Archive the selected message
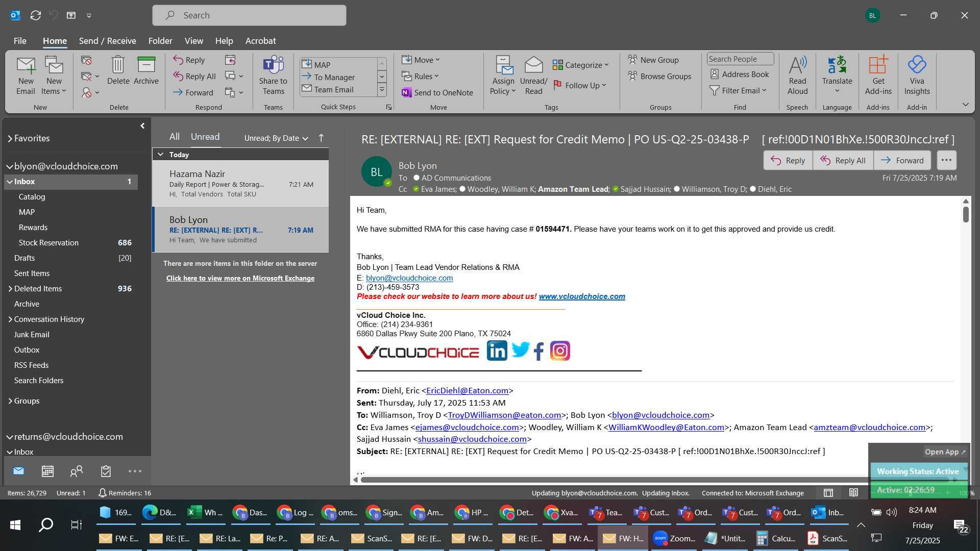The image size is (980, 551). pos(146,70)
